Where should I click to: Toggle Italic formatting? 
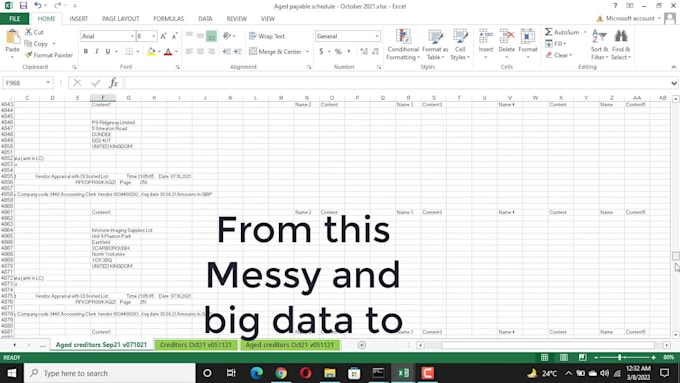[x=97, y=52]
